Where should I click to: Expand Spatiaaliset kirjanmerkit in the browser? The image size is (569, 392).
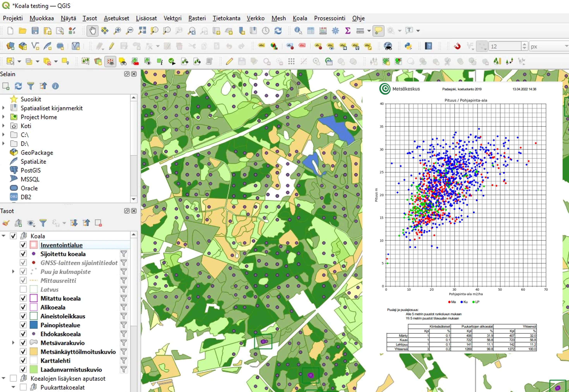coord(3,108)
